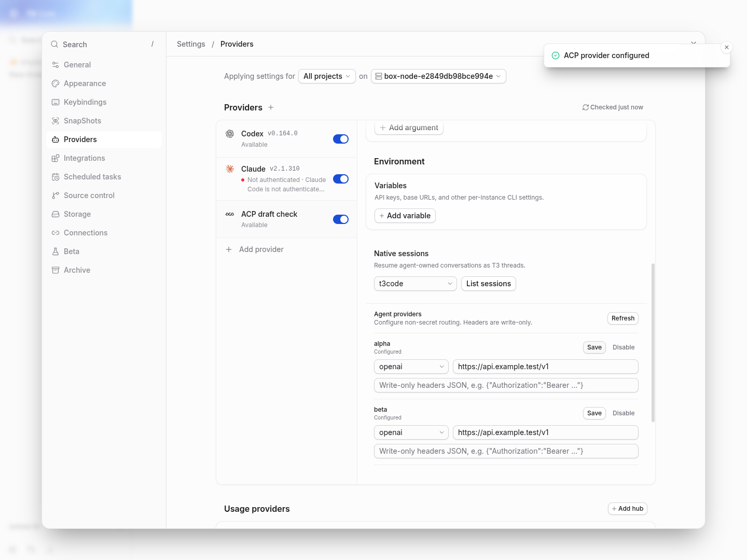Expand the box-node-e2849db98bce994e selector

[438, 76]
